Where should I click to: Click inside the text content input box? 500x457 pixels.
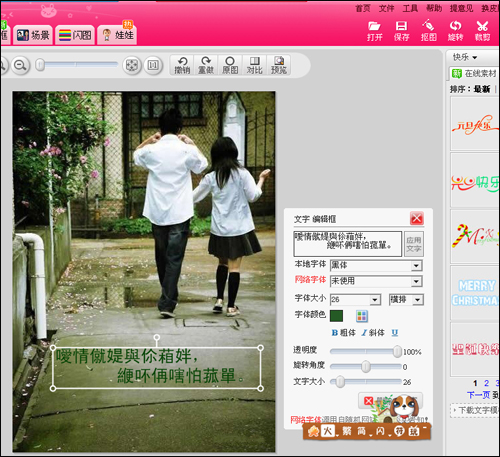coord(347,244)
